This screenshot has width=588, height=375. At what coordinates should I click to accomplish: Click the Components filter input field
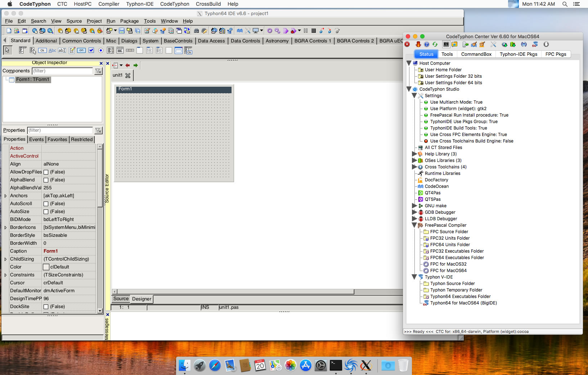(62, 71)
